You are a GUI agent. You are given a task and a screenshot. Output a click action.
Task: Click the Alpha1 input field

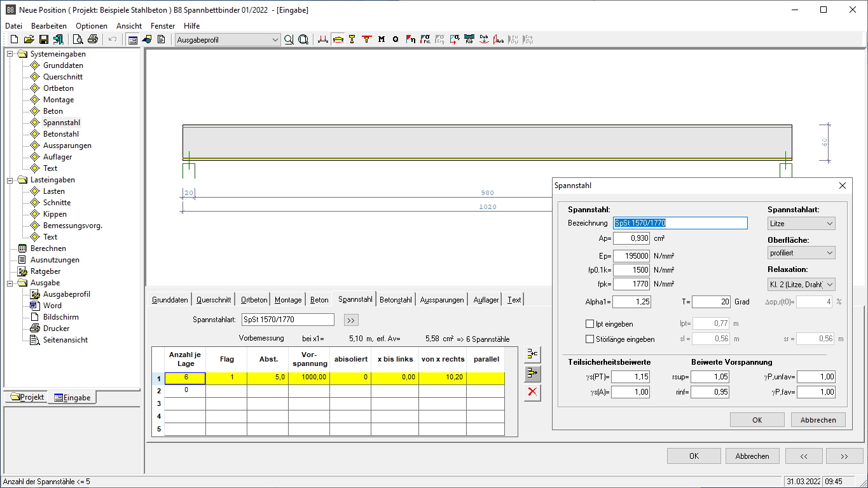pyautogui.click(x=631, y=302)
